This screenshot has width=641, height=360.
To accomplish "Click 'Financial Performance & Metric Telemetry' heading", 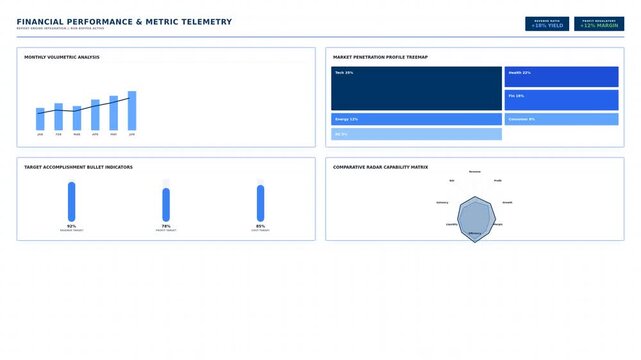I will (124, 22).
